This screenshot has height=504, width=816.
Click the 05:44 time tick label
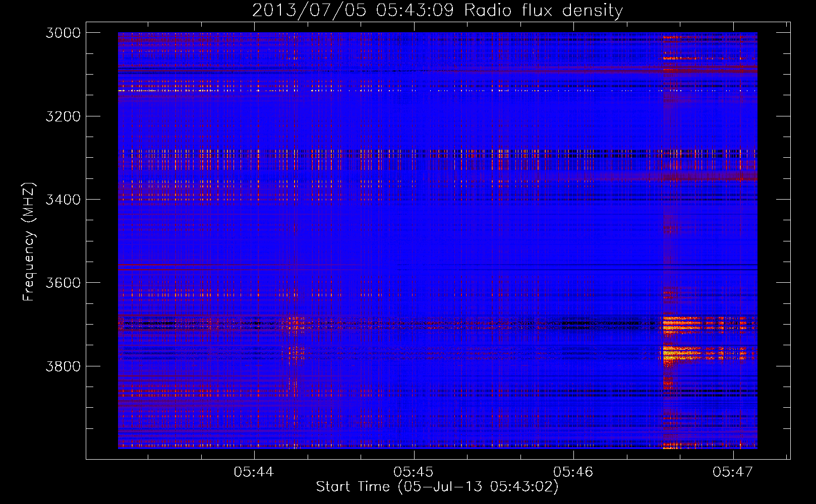254,472
